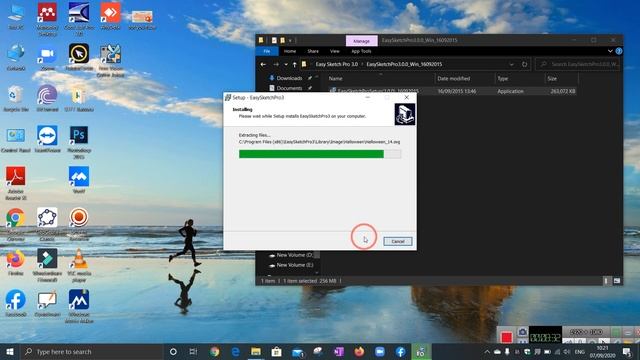
Task: Switch Explorer to large icons view
Action: click(616, 281)
